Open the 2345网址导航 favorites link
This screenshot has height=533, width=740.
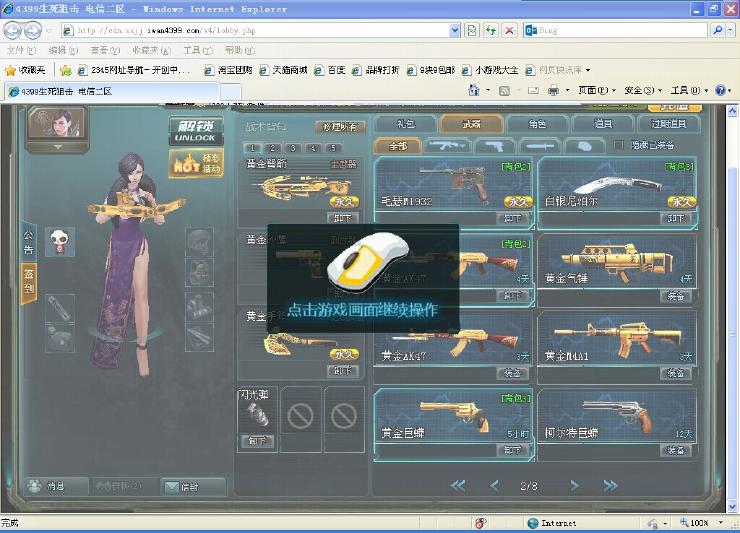click(134, 70)
